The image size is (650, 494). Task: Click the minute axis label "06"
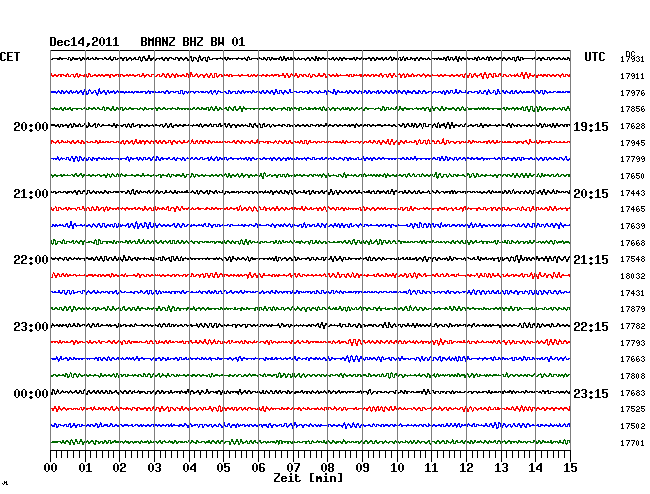[x=258, y=468]
